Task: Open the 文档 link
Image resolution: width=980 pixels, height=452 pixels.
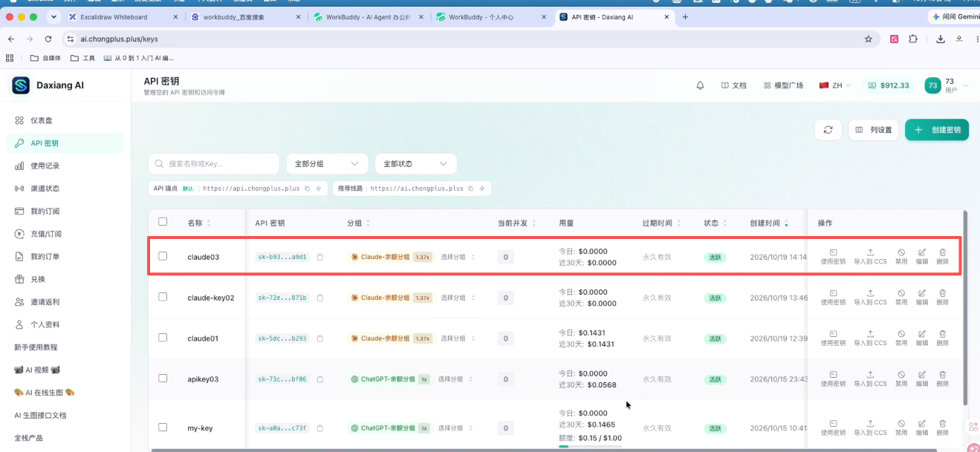Action: click(x=733, y=85)
